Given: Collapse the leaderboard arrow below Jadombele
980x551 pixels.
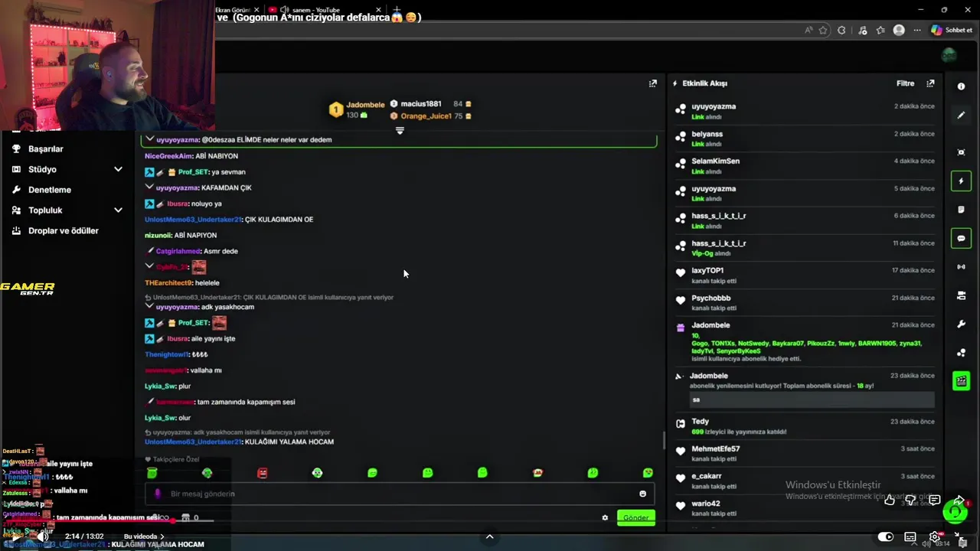Looking at the screenshot, I should pos(399,131).
